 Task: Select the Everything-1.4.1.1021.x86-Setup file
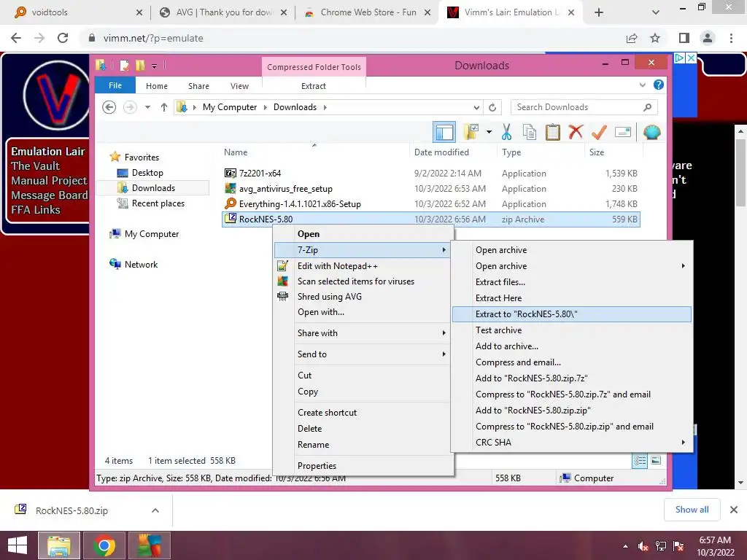tap(430, 204)
